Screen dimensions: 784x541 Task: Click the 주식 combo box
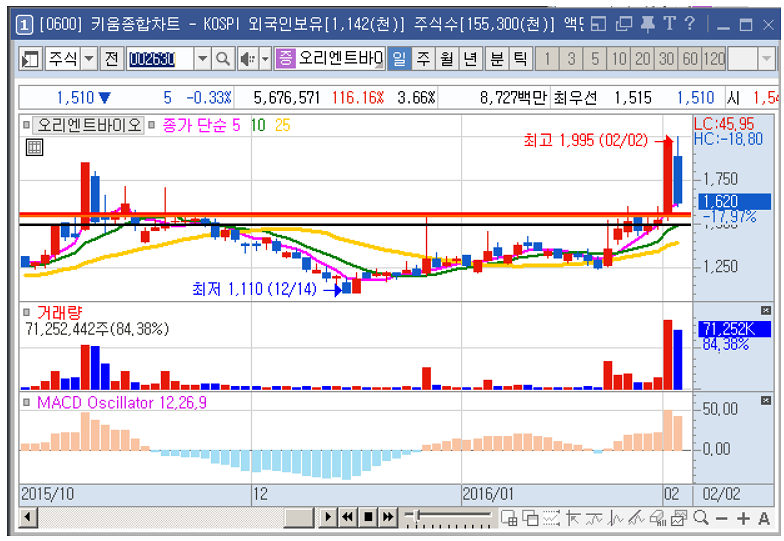click(x=71, y=59)
